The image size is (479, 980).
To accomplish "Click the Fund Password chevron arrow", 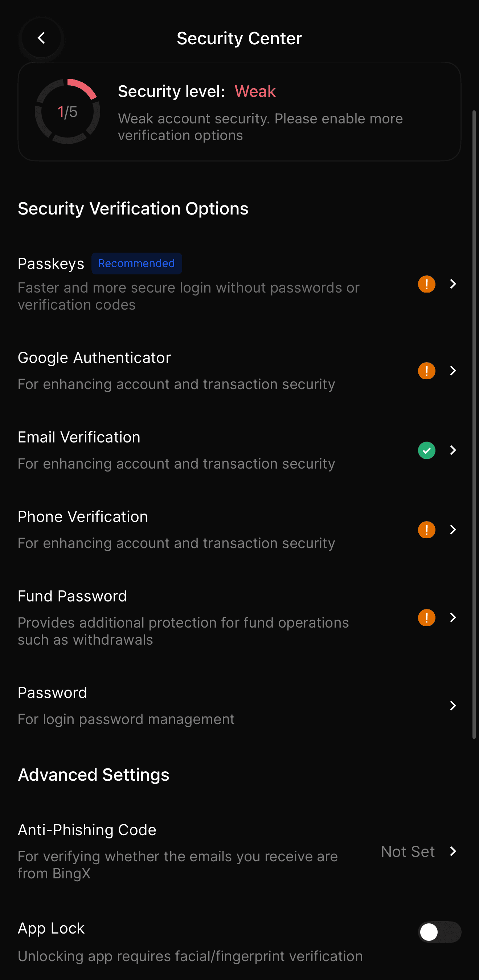I will 453,617.
